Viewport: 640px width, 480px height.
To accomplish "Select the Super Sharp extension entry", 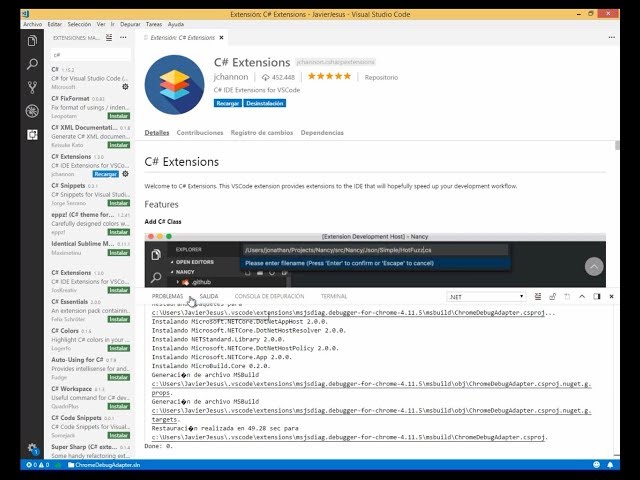I will click(x=89, y=451).
